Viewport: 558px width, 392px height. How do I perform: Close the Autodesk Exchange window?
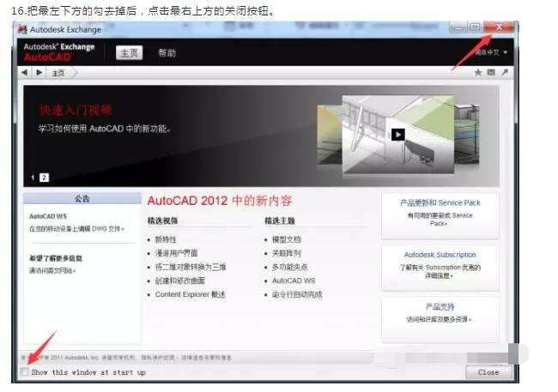[499, 27]
